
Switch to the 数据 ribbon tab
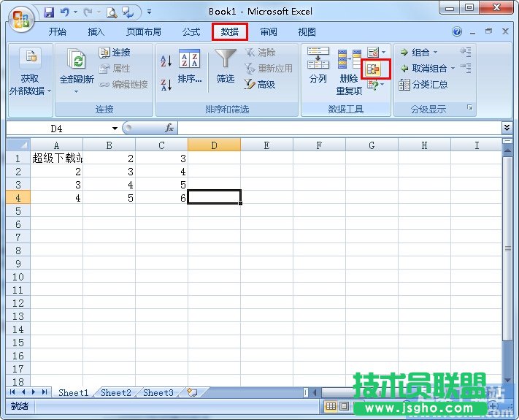[x=229, y=32]
